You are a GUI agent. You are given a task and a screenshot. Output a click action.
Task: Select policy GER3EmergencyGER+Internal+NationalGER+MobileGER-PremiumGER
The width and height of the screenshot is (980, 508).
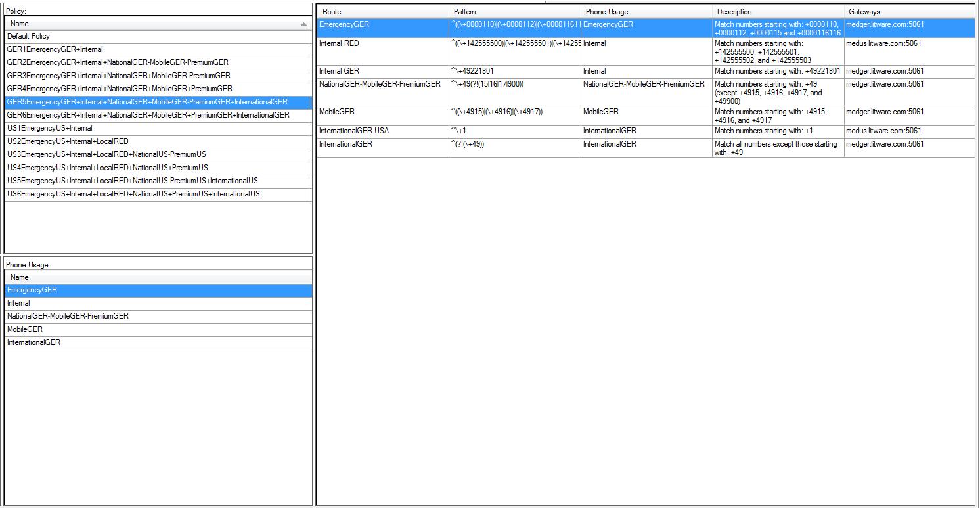158,76
